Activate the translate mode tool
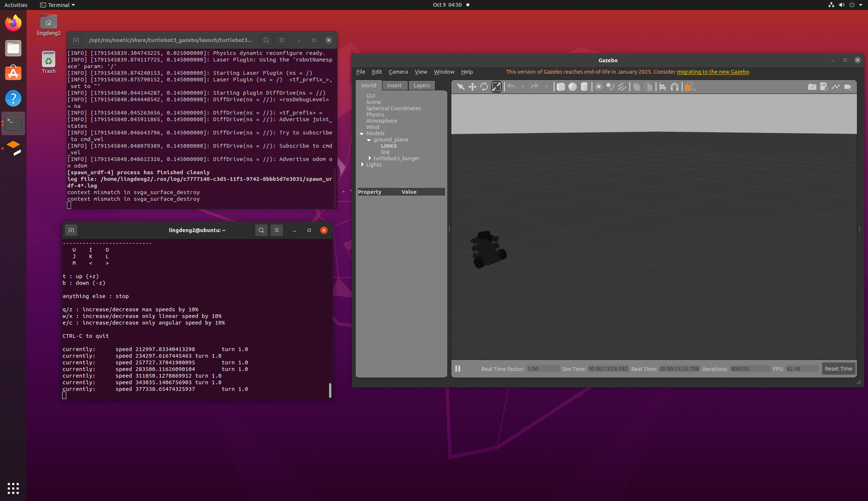The width and height of the screenshot is (868, 501). 472,87
